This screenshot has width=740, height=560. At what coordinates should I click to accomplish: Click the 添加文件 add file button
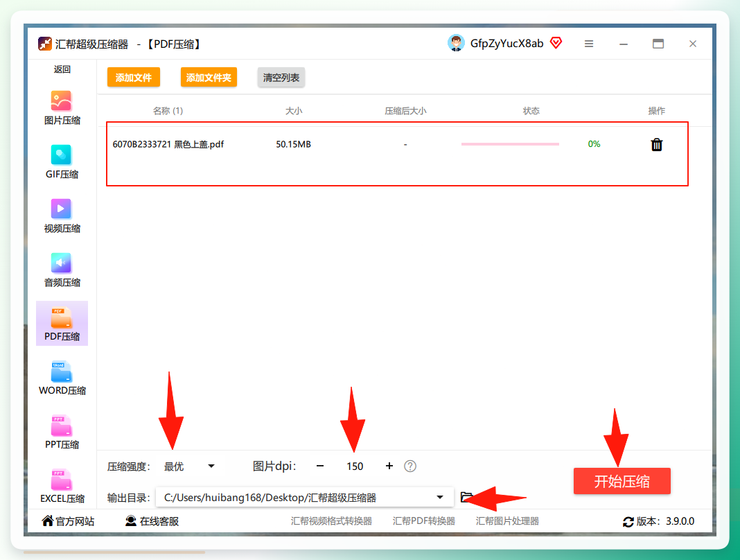pyautogui.click(x=134, y=78)
